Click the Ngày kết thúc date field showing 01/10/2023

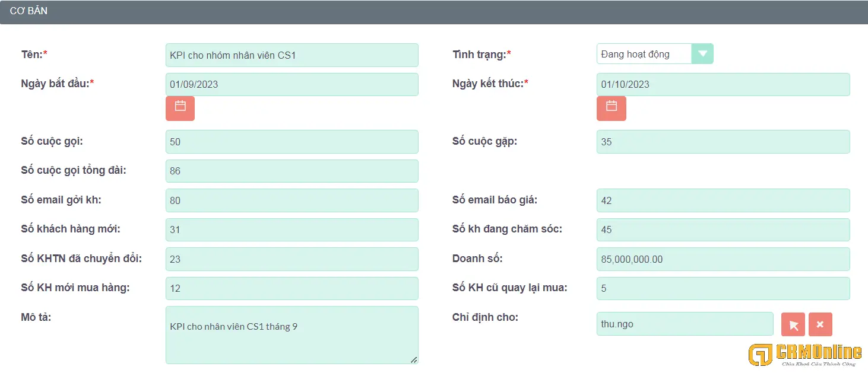tap(723, 84)
